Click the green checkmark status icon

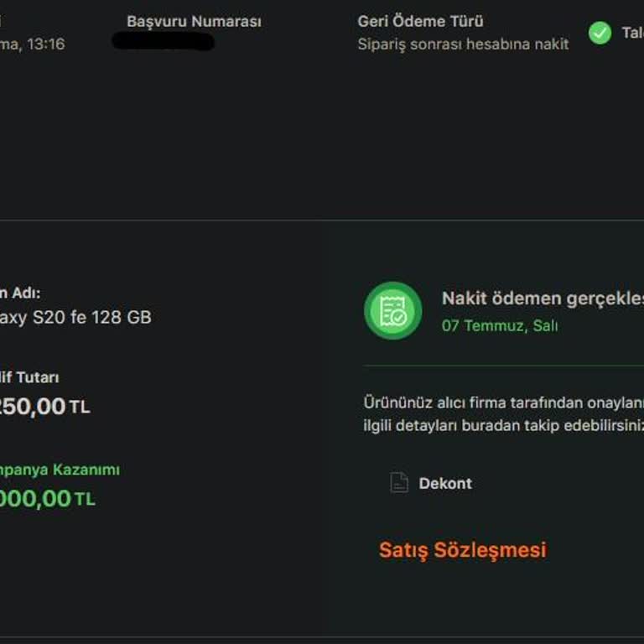point(600,33)
